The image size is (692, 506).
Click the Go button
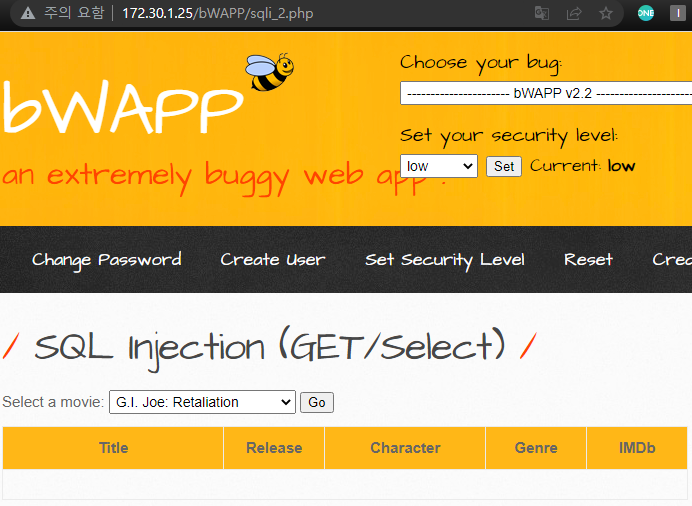tap(317, 402)
